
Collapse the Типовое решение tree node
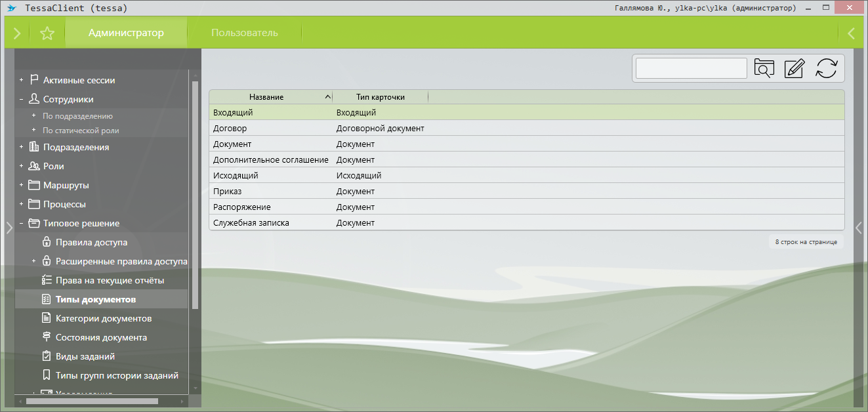pyautogui.click(x=21, y=223)
